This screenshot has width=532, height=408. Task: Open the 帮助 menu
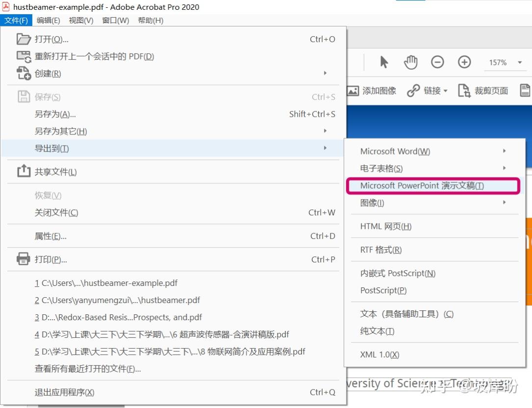coord(150,21)
